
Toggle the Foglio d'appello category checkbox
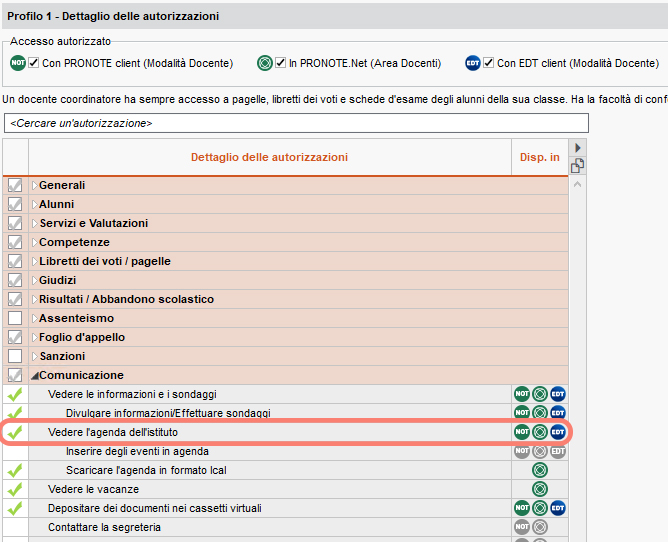pos(15,337)
